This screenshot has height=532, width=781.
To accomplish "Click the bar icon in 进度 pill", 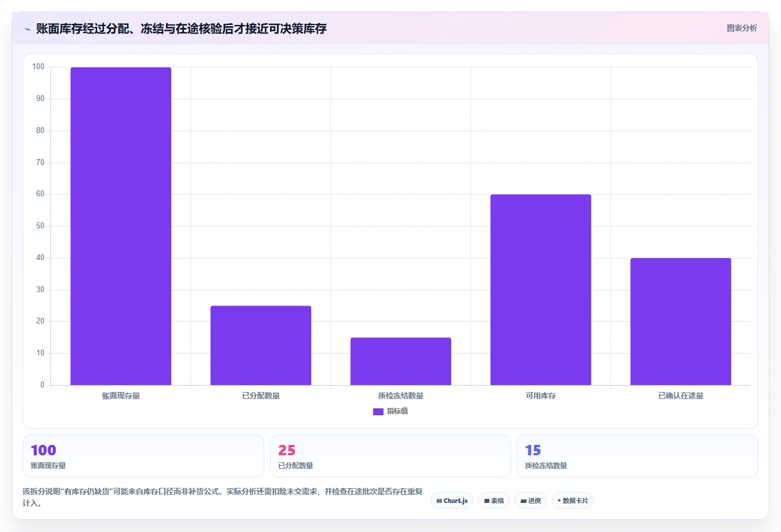I will tap(523, 501).
